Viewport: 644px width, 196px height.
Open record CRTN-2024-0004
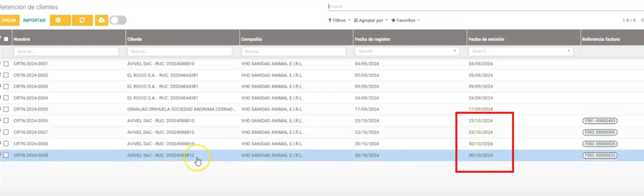pyautogui.click(x=31, y=98)
